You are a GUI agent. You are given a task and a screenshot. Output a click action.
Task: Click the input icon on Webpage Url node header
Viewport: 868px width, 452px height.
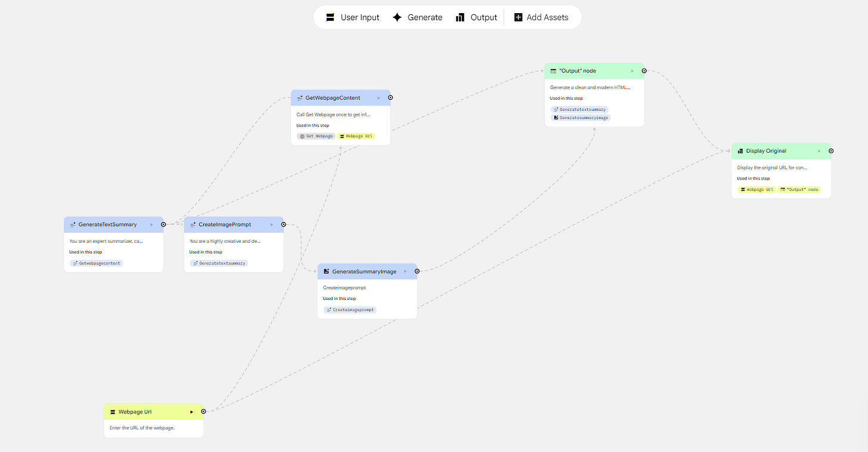(113, 411)
